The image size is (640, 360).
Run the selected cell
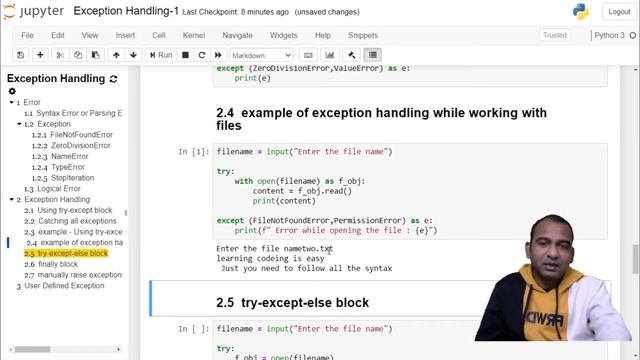point(161,55)
